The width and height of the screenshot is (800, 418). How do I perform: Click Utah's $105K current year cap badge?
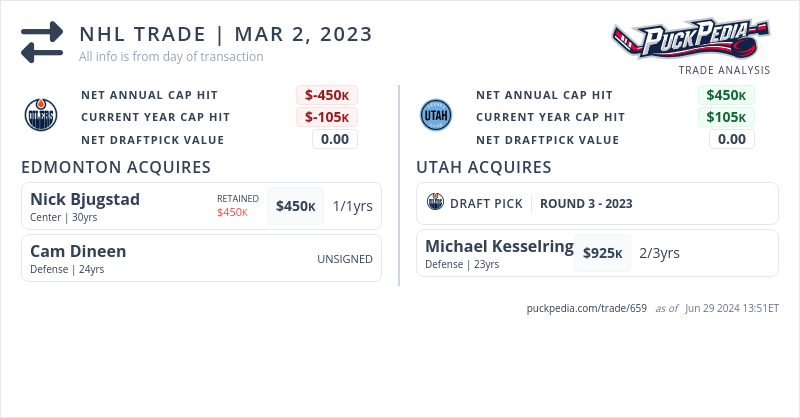tap(726, 117)
